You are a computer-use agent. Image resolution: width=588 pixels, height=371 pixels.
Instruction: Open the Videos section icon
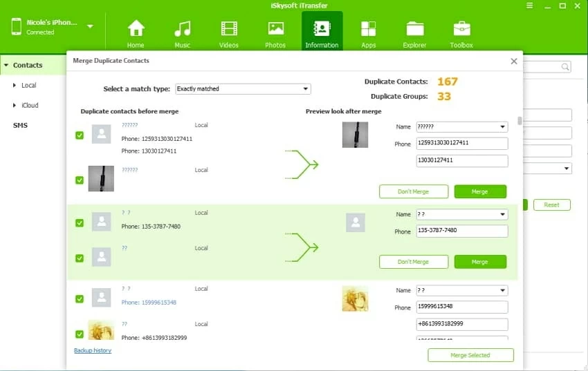[228, 29]
